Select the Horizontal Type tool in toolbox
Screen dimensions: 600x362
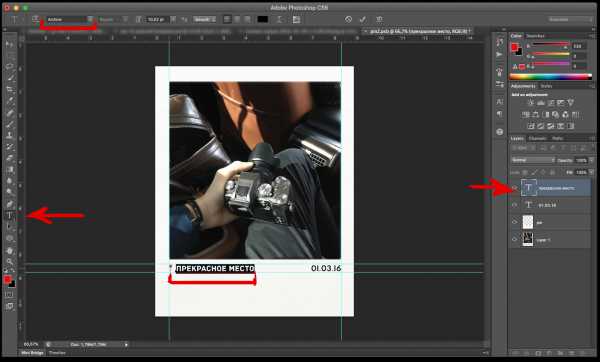coord(10,215)
